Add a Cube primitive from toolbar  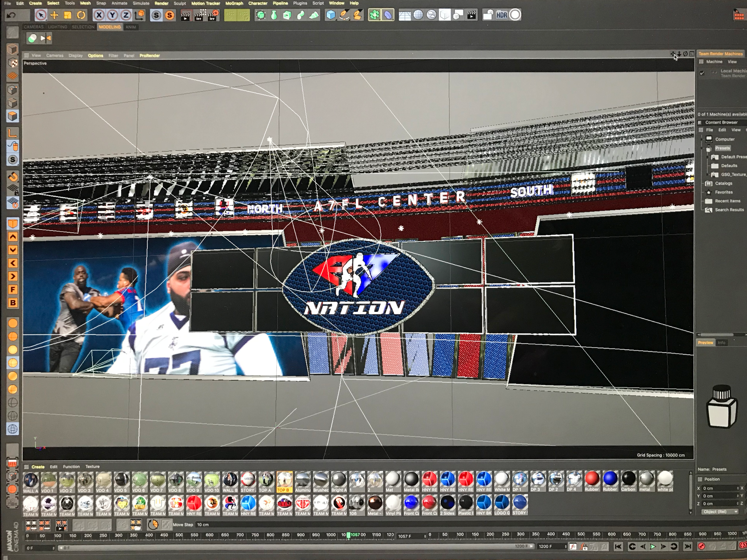tap(330, 15)
